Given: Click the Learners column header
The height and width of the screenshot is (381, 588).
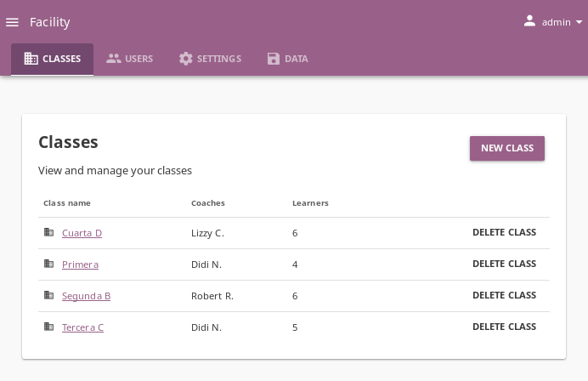Looking at the screenshot, I should (x=310, y=203).
